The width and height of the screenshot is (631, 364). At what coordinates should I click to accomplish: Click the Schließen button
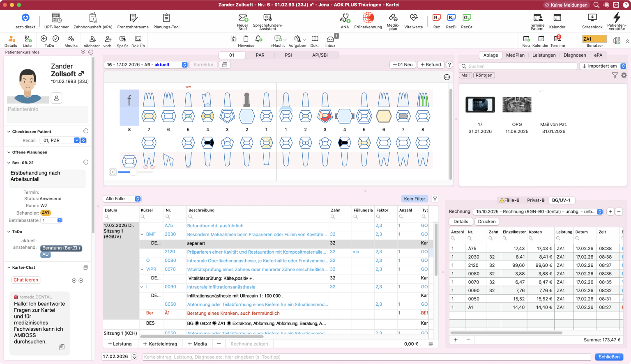click(609, 357)
